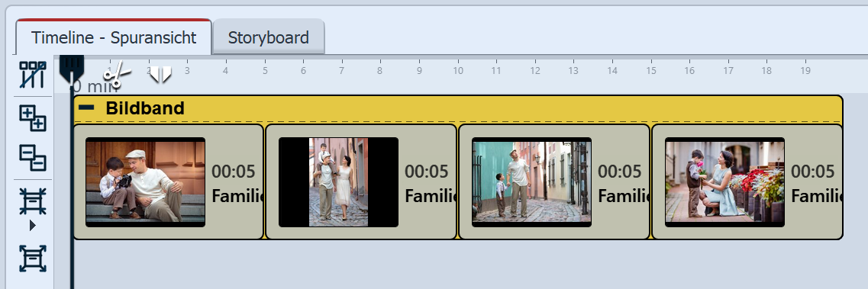This screenshot has height=289, width=868.
Task: Select the Timeline - Spuransicht tab
Action: 114,37
